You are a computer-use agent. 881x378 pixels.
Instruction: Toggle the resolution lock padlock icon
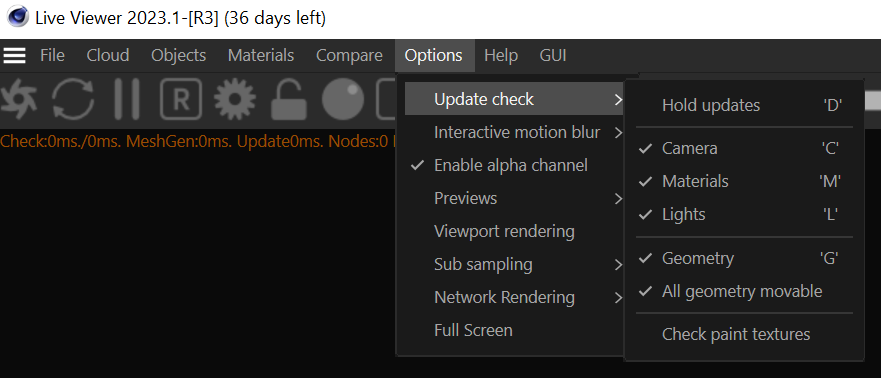point(289,100)
